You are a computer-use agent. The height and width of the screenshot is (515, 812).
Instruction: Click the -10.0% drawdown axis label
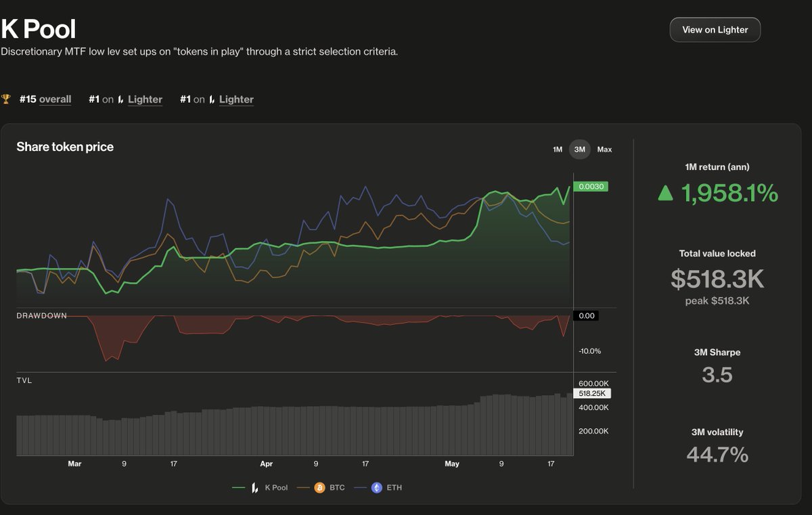(x=589, y=351)
